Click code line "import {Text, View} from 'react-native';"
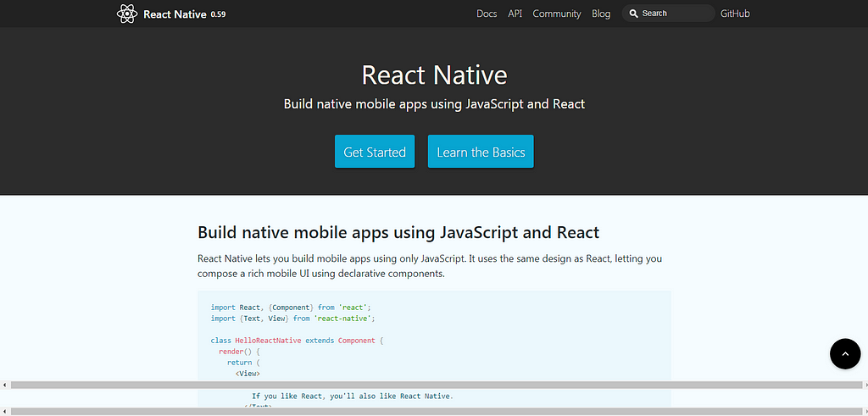 click(x=293, y=319)
